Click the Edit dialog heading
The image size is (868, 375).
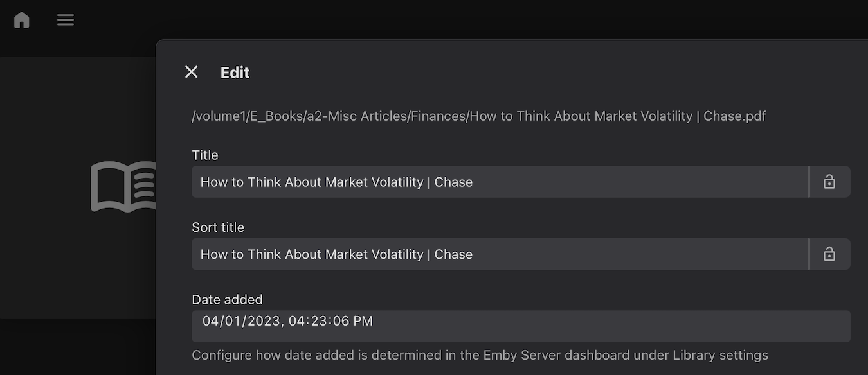(x=235, y=73)
